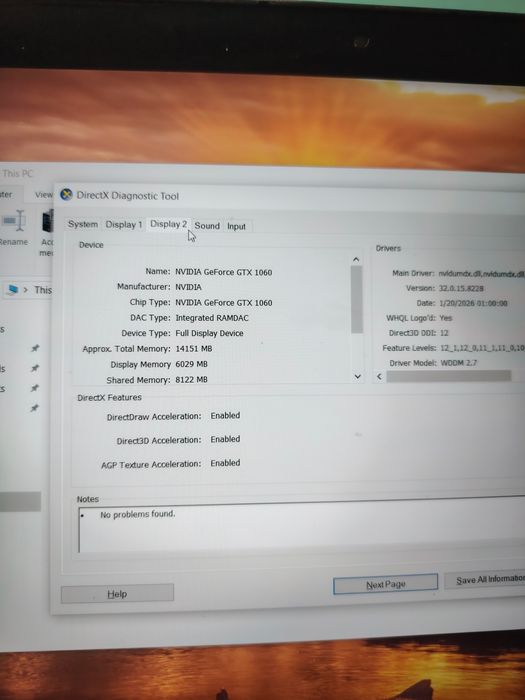
Task: Click the address bar chevron before This
Action: (25, 290)
